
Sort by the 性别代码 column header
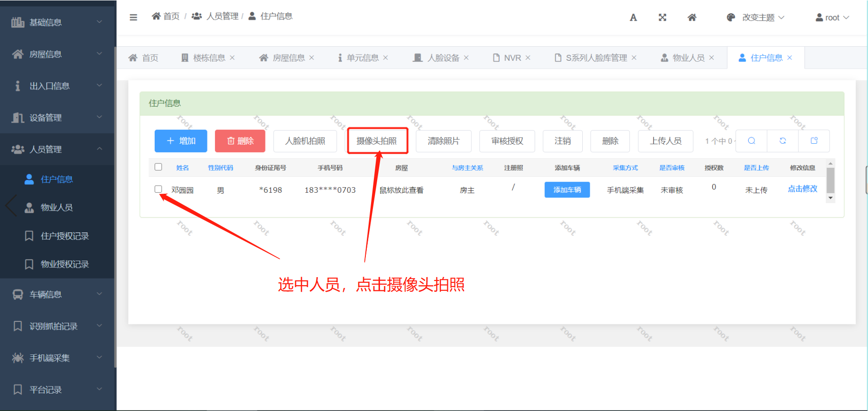(221, 168)
